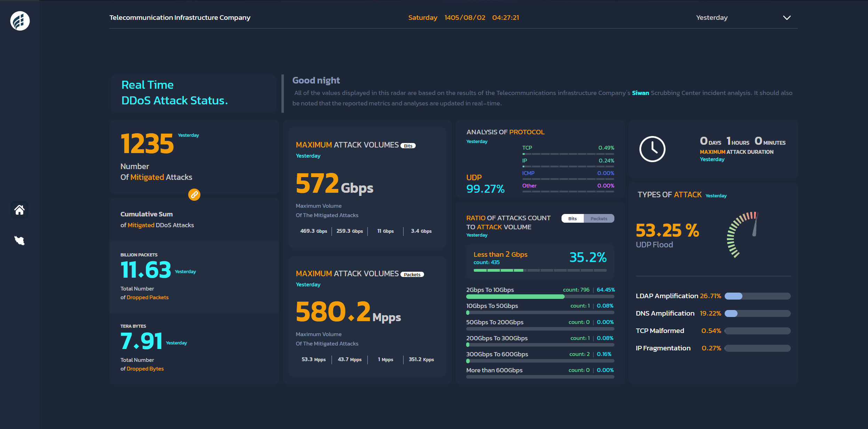Click the Other 0.00% protocol row
The width and height of the screenshot is (868, 429).
568,188
